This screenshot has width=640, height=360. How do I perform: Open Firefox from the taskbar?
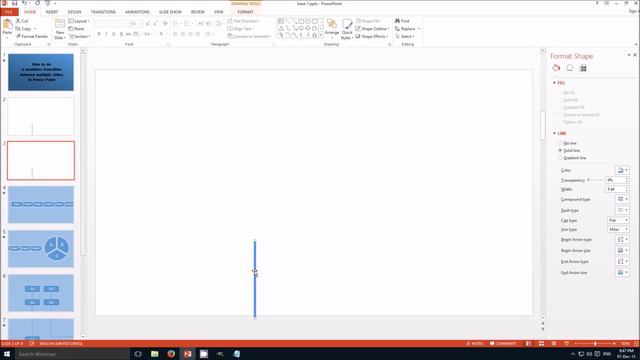(x=171, y=354)
